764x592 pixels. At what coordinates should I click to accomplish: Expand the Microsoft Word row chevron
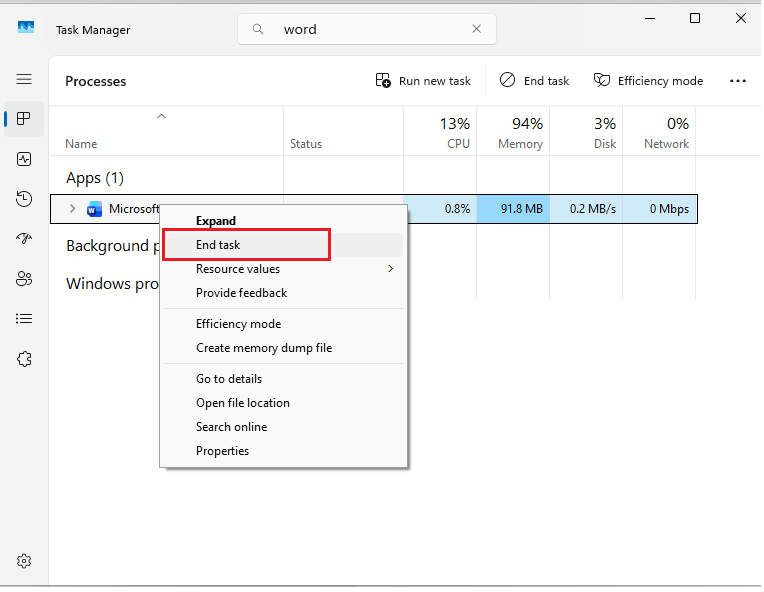[x=73, y=209]
